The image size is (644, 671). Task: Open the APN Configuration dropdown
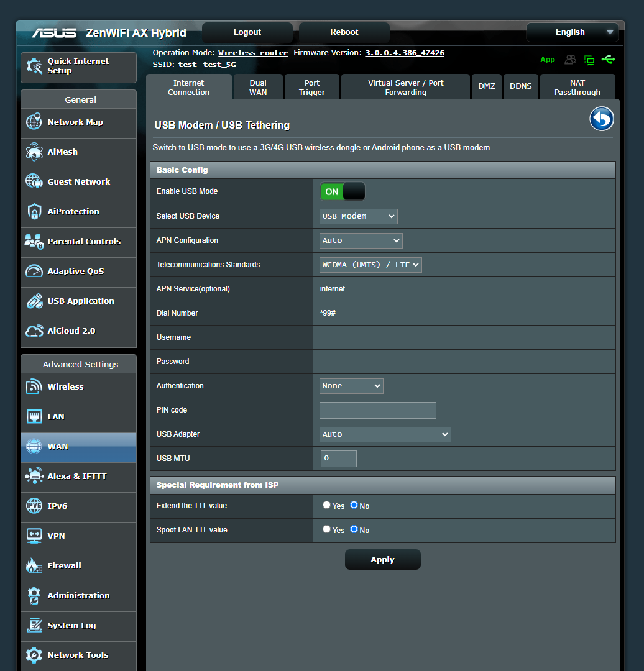pyautogui.click(x=361, y=240)
